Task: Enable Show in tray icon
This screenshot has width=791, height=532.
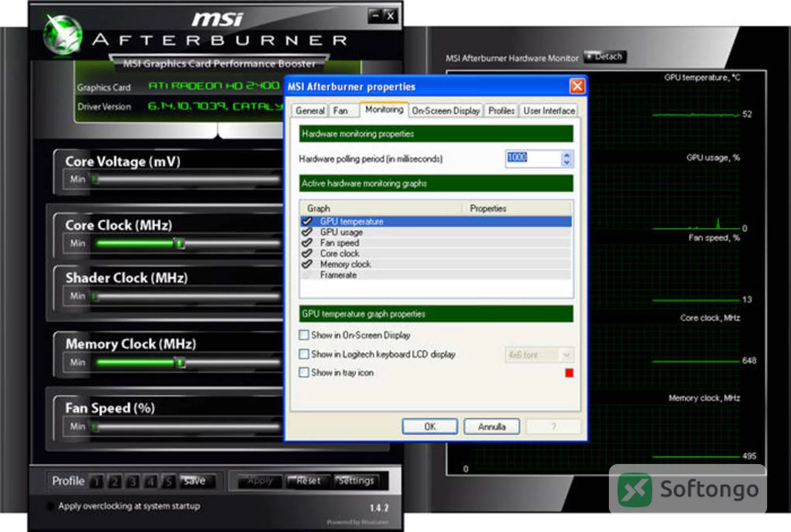Action: coord(304,373)
